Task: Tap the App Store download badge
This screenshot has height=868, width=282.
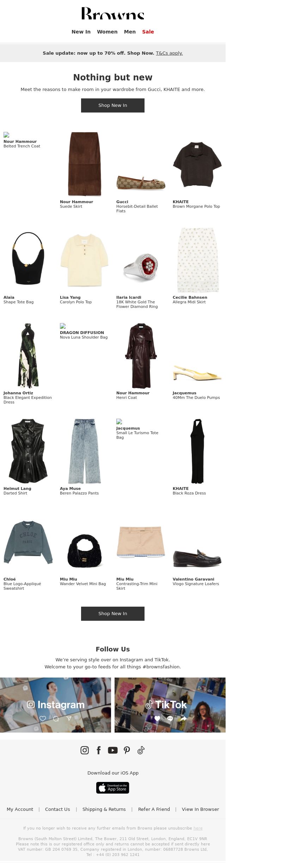Action: coord(113,788)
